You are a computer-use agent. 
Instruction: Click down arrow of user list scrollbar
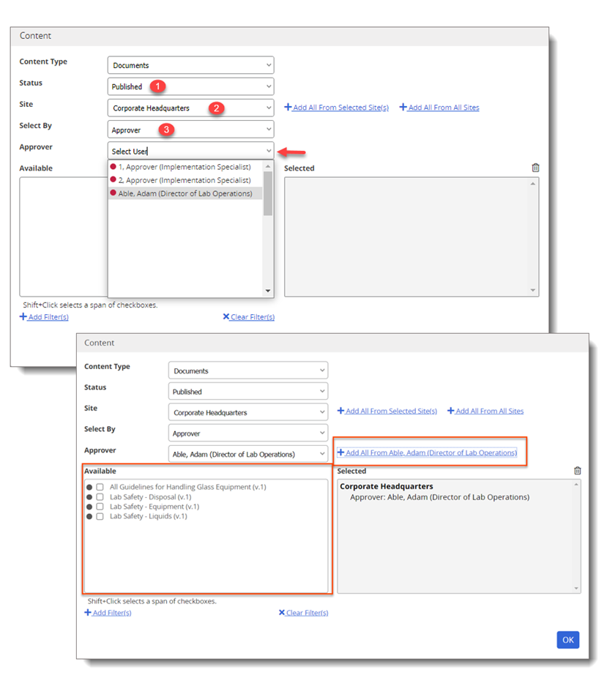tap(268, 291)
